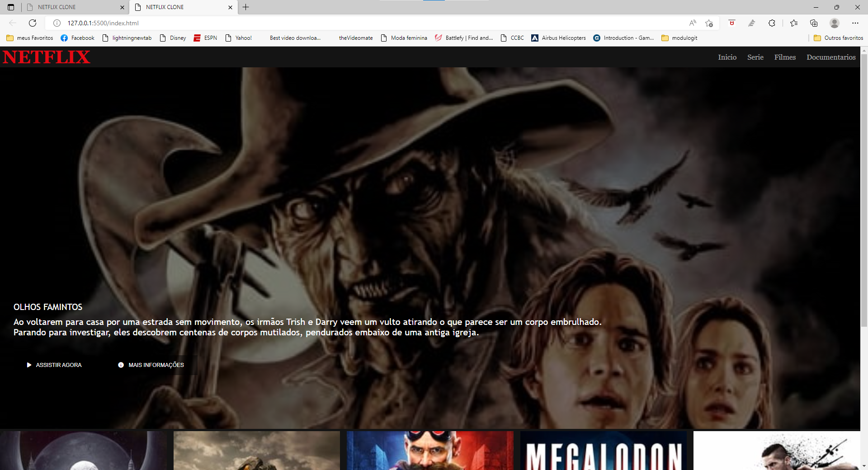Open the Settings and more menu

coord(856,23)
